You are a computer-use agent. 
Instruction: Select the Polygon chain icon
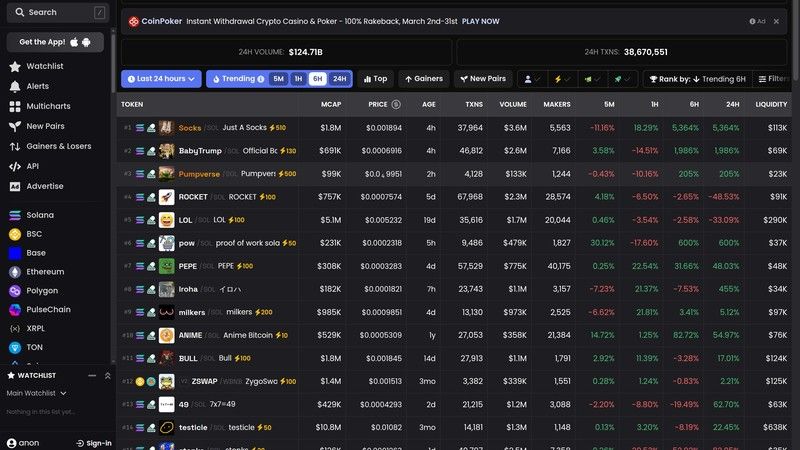pos(15,291)
